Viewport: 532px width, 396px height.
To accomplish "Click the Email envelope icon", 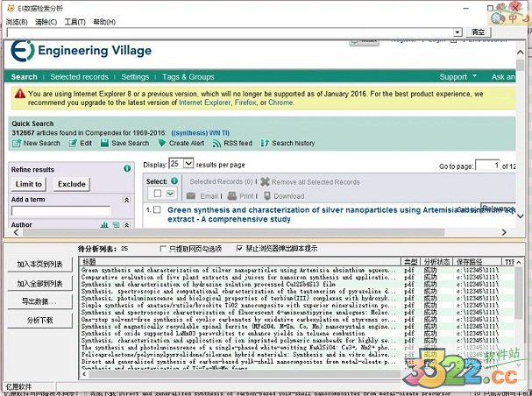I will 191,196.
